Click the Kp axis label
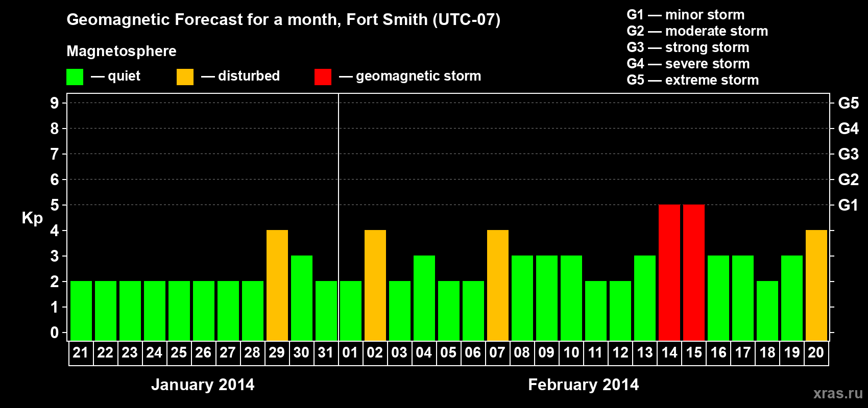This screenshot has height=408, width=868. click(32, 218)
